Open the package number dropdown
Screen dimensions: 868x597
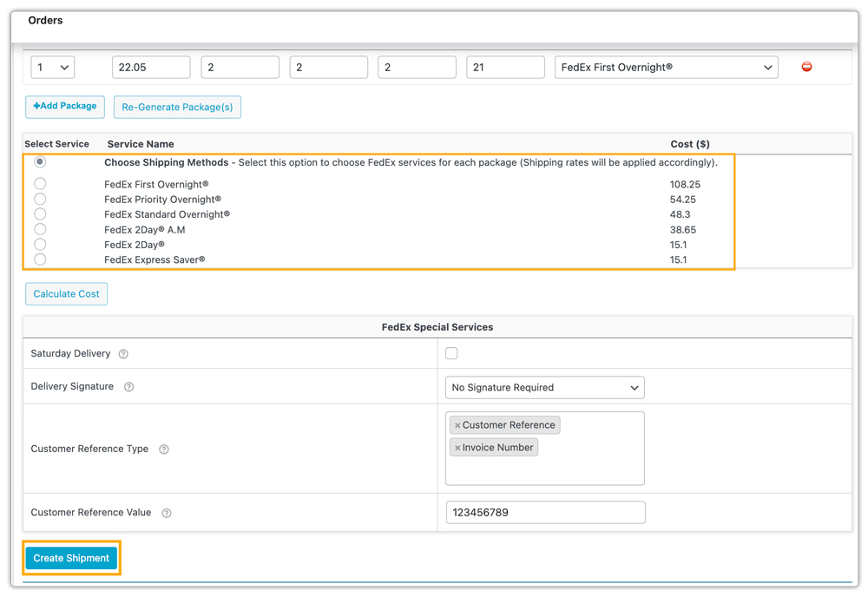[53, 68]
